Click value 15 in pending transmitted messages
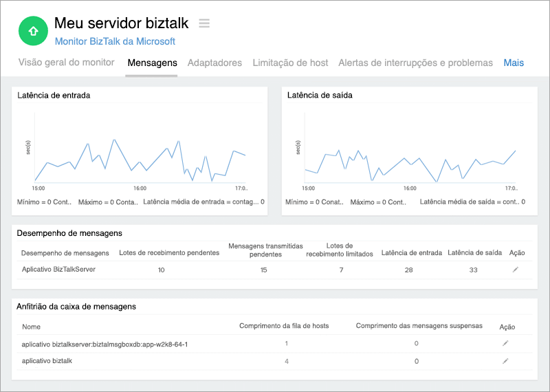Image resolution: width=550 pixels, height=392 pixels. pos(263,270)
